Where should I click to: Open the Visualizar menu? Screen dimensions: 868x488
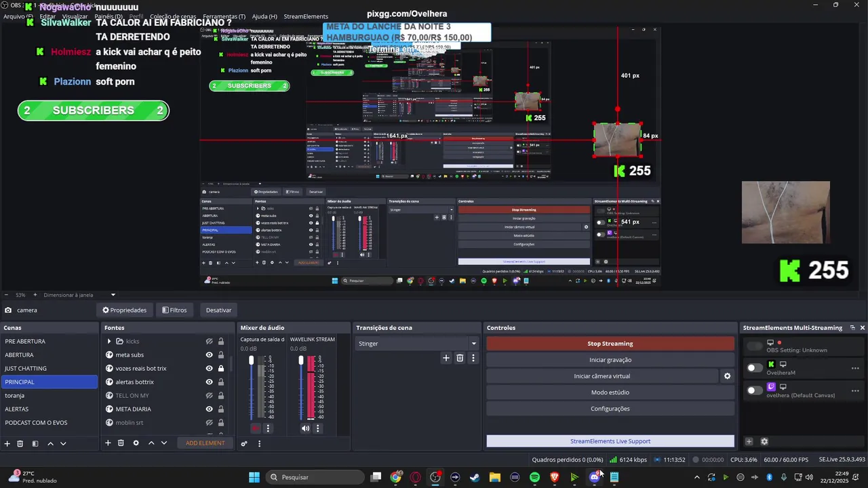[x=75, y=16]
